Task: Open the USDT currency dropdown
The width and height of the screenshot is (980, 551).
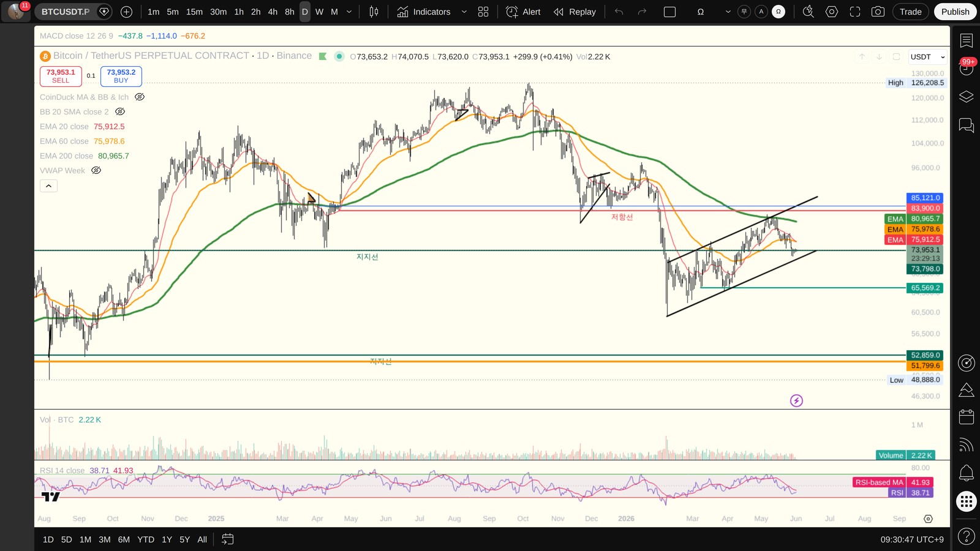Action: click(927, 57)
